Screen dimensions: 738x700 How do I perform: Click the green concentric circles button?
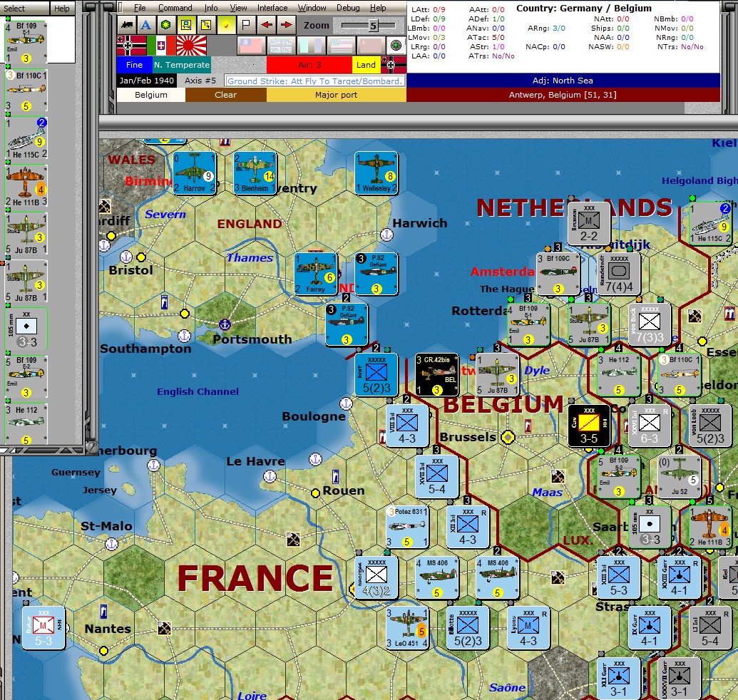pos(396,46)
